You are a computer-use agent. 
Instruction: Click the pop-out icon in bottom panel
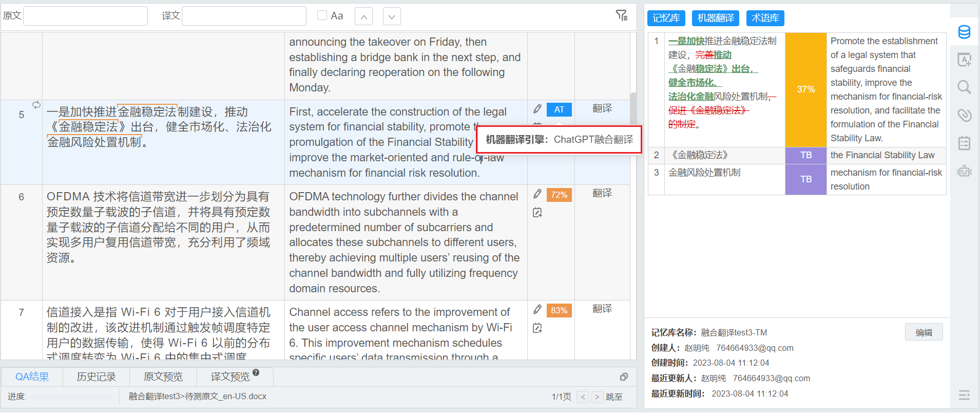(624, 377)
